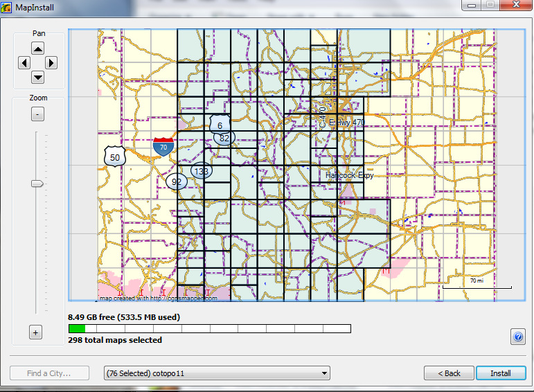
Task: Click the zoom slider handle
Action: pyautogui.click(x=37, y=184)
